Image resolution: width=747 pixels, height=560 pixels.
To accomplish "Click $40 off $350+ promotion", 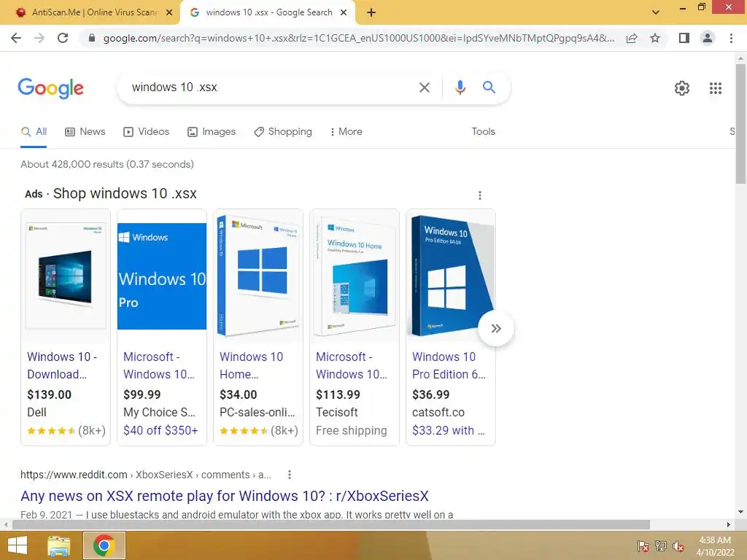I will (160, 430).
